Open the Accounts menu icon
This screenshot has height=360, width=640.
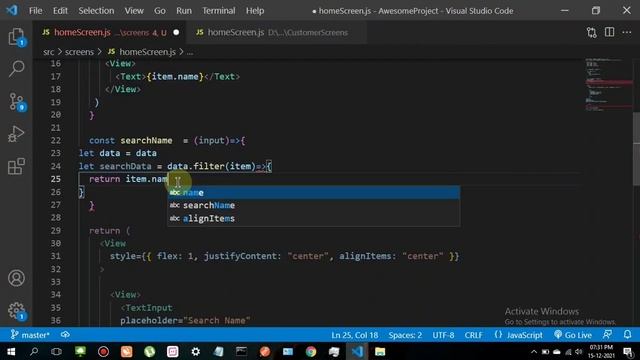coord(16,278)
